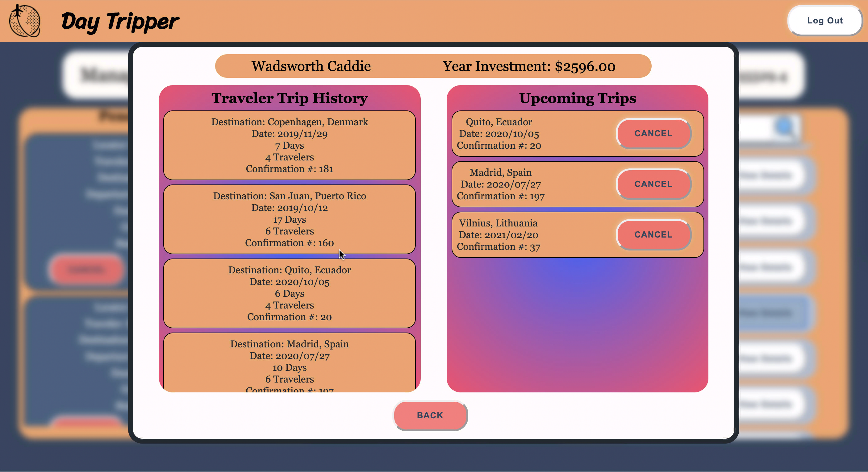Click the Madrid, Spain upcoming trip details
Image resolution: width=868 pixels, height=472 pixels.
pyautogui.click(x=500, y=184)
